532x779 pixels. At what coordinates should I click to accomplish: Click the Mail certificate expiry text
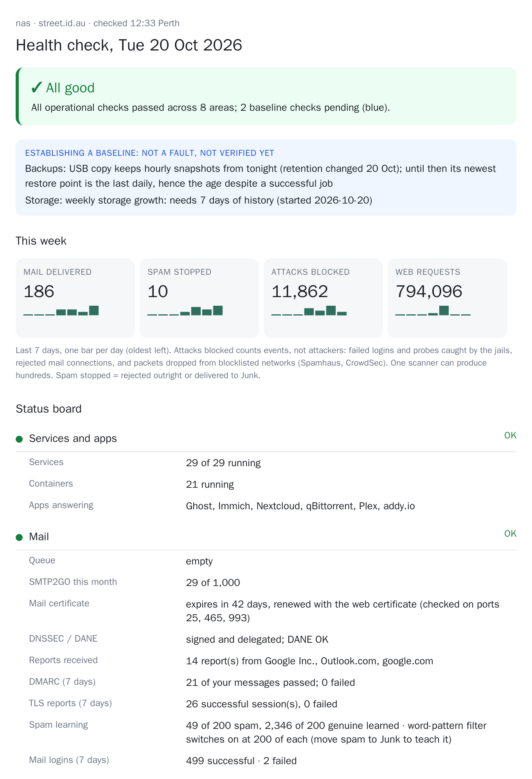point(343,611)
